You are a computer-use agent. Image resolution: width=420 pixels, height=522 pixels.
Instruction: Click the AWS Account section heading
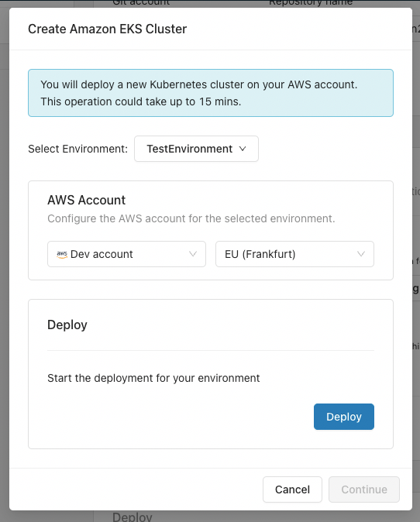pyautogui.click(x=86, y=200)
